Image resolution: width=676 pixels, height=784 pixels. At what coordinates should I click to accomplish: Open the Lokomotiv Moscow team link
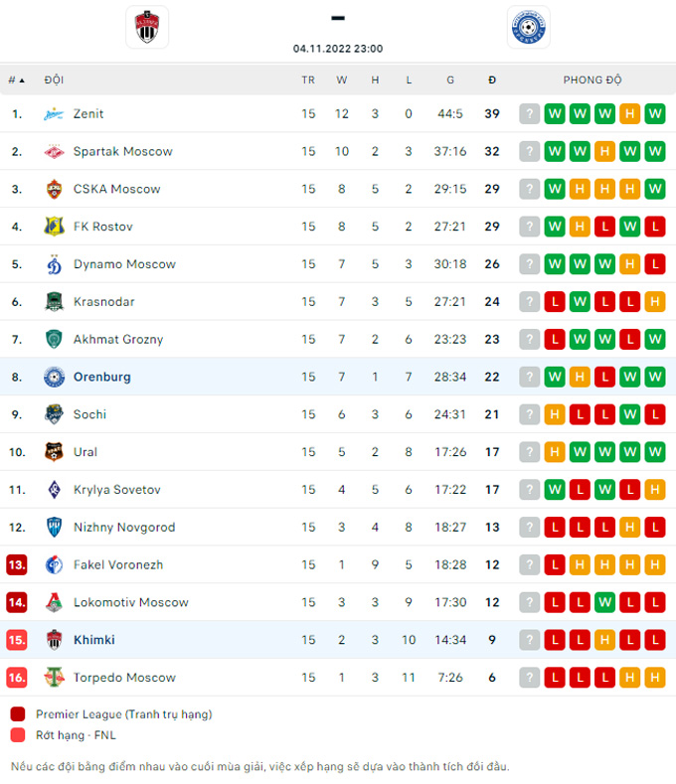[x=131, y=602]
